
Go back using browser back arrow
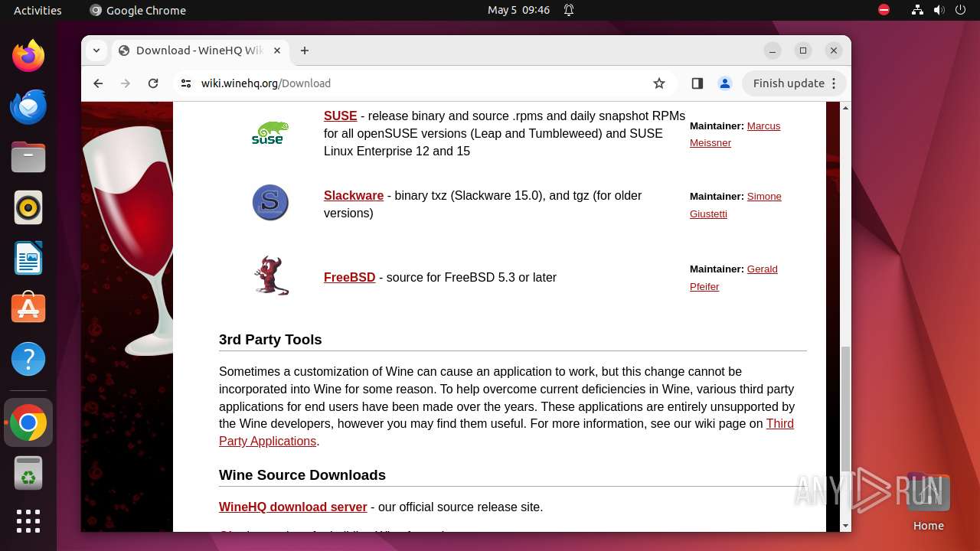tap(98, 83)
